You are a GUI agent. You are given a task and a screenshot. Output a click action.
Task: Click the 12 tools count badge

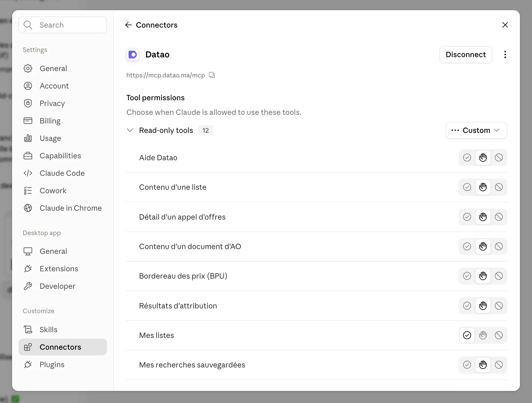click(x=206, y=130)
